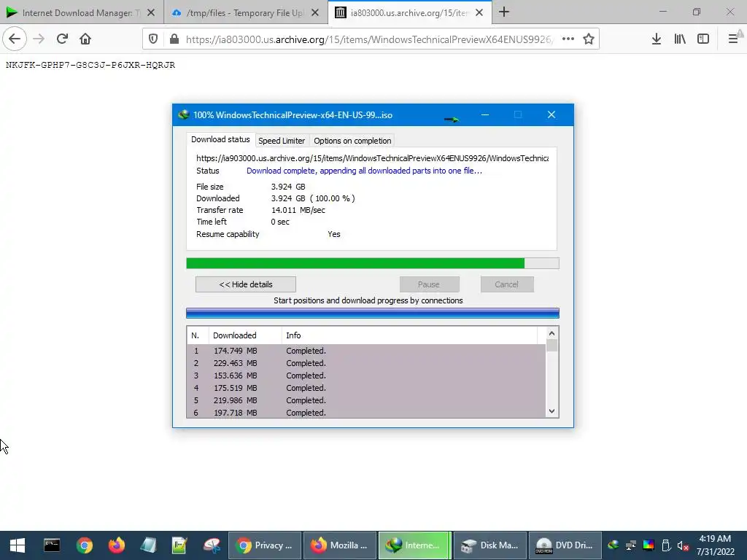Open the page actions three-dot menu
The width and height of the screenshot is (747, 560).
click(x=568, y=39)
